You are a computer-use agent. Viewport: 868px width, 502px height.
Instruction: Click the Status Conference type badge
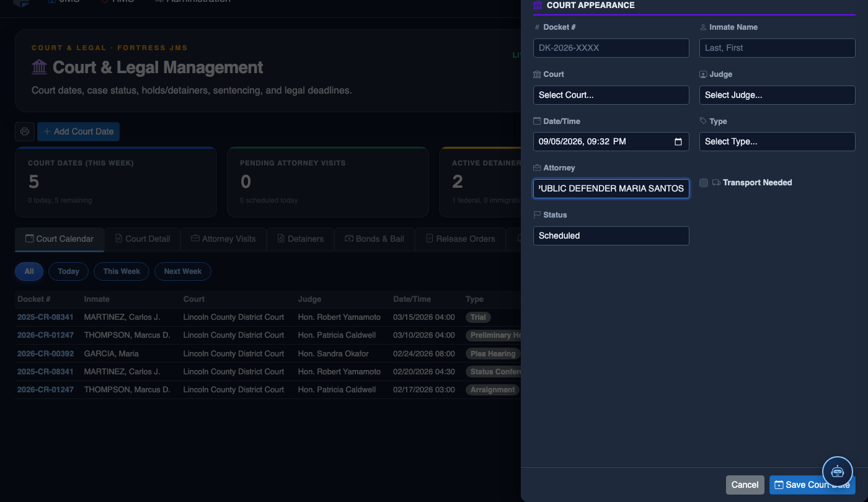click(493, 371)
